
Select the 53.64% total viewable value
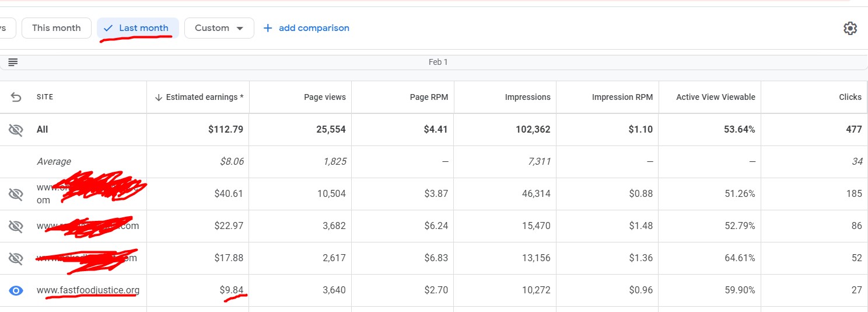[x=739, y=130]
